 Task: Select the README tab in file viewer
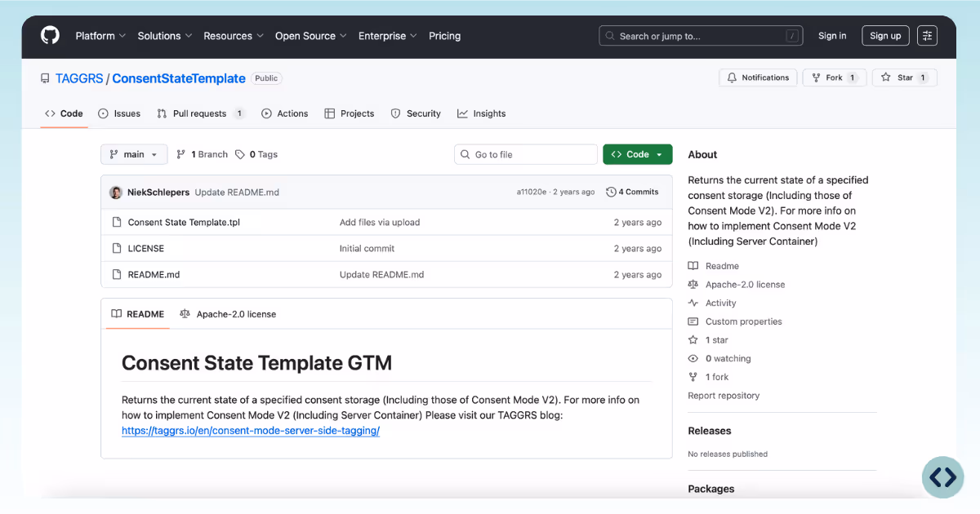click(x=137, y=314)
